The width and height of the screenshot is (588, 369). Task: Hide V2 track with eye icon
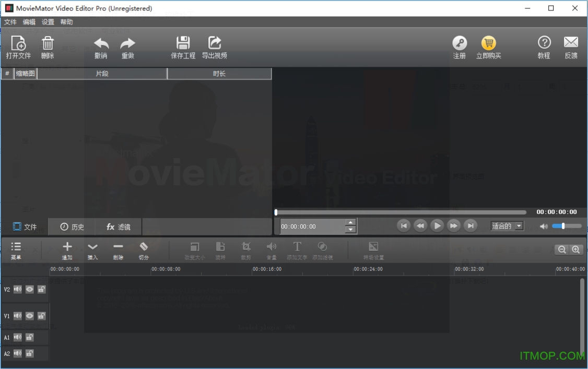click(30, 289)
